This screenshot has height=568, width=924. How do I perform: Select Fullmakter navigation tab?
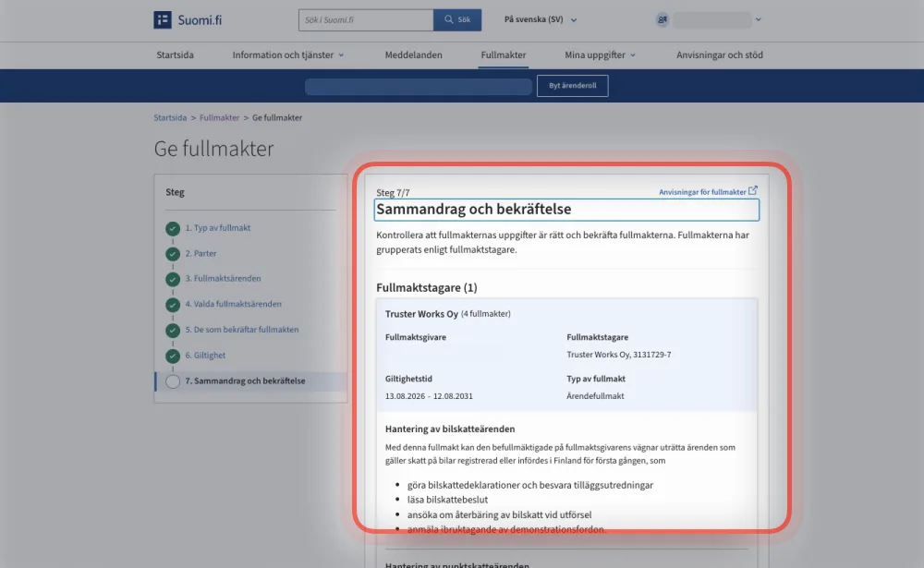pos(504,54)
